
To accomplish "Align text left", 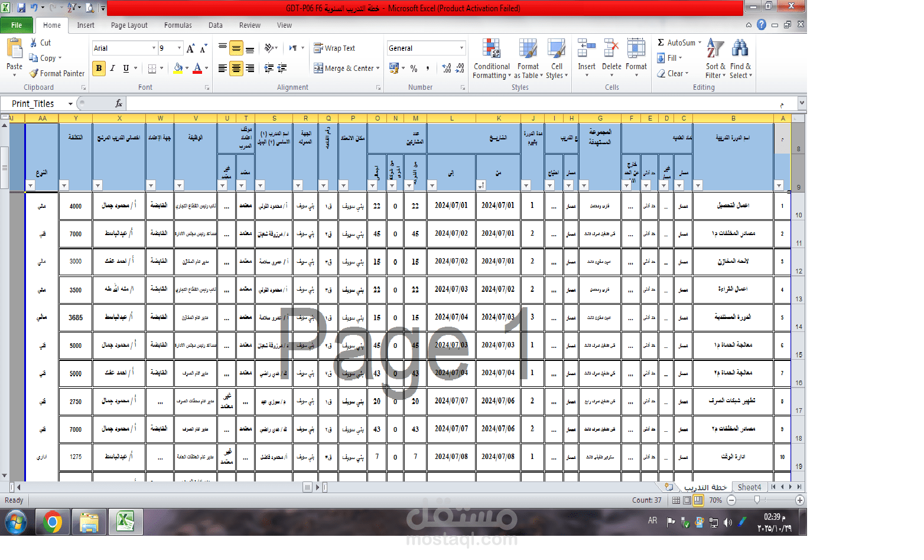I will tap(223, 68).
